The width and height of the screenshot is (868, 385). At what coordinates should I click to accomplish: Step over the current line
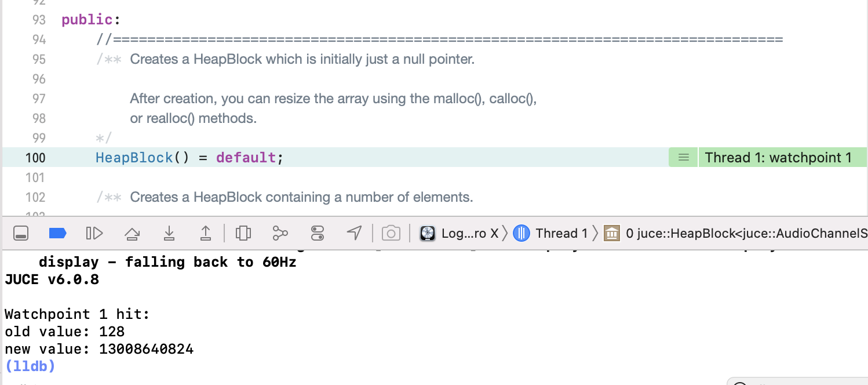click(x=132, y=234)
